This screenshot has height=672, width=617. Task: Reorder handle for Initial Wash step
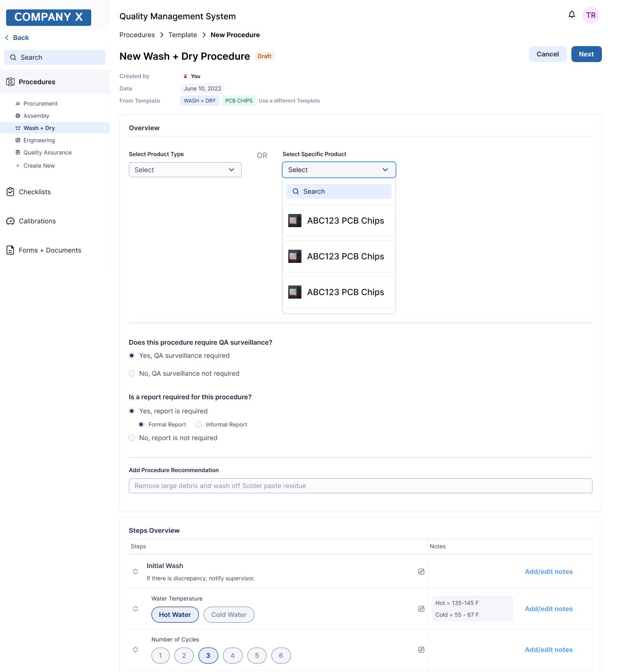pos(135,572)
